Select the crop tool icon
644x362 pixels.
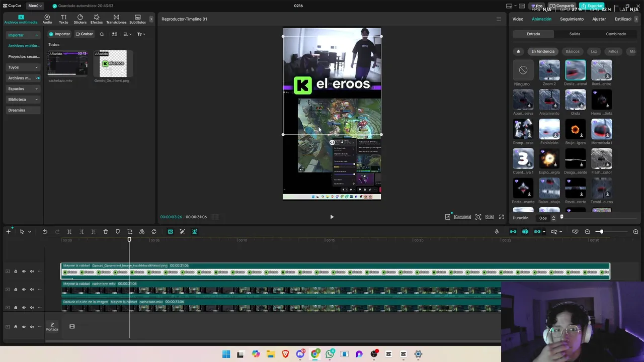tap(130, 232)
